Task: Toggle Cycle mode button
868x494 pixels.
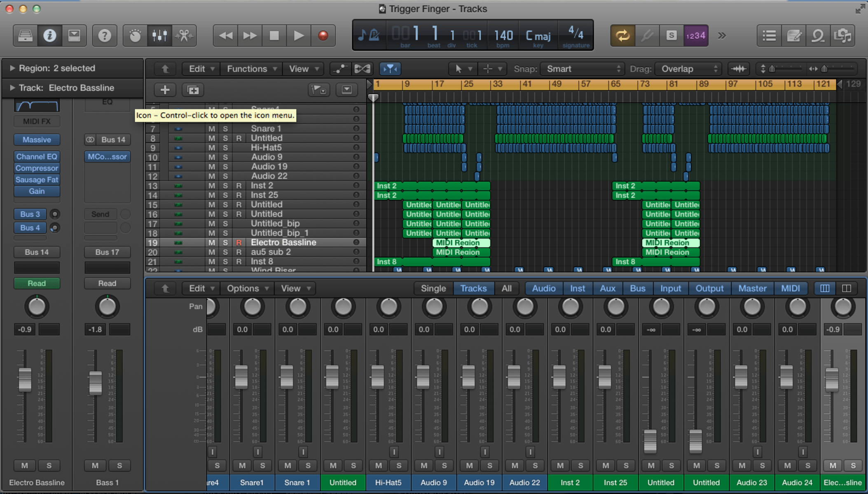Action: pyautogui.click(x=622, y=36)
